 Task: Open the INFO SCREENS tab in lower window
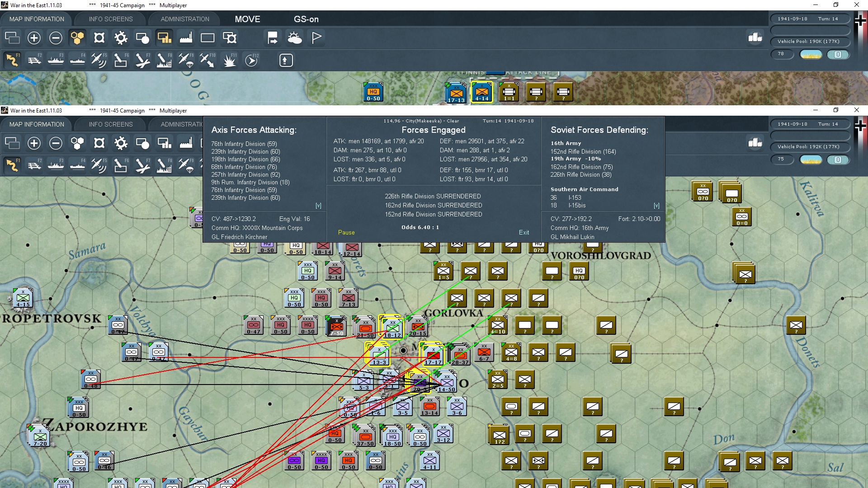pos(111,124)
